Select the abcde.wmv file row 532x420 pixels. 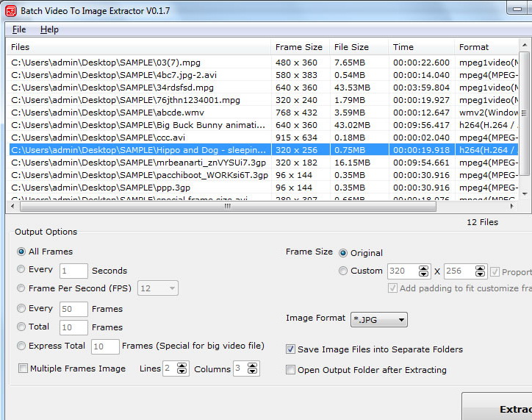click(264, 113)
